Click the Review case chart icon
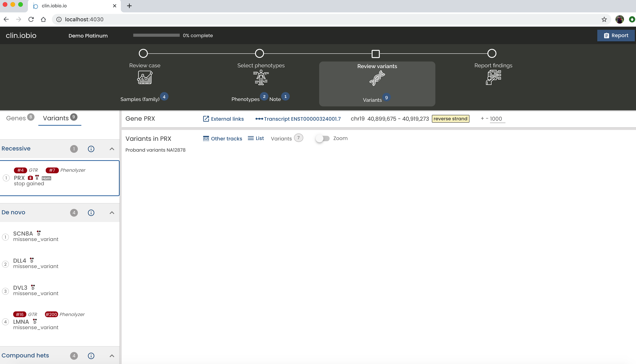 [x=145, y=78]
